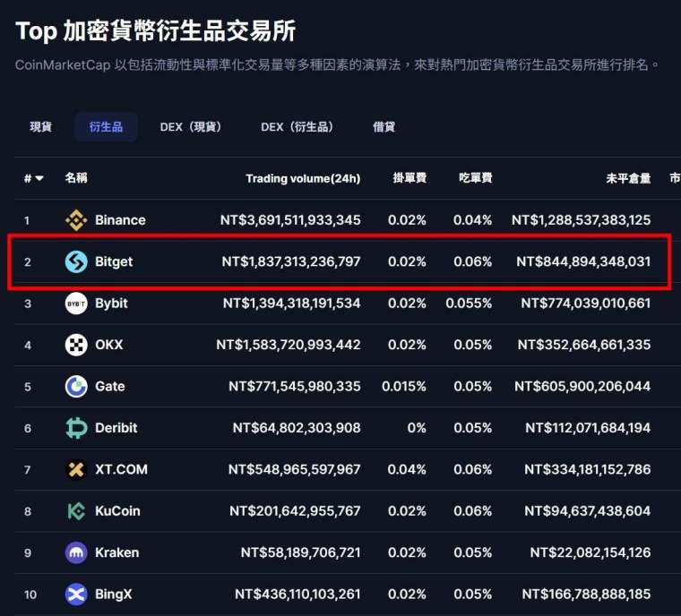Click the Deribit green logo icon
681x616 pixels.
pos(76,428)
